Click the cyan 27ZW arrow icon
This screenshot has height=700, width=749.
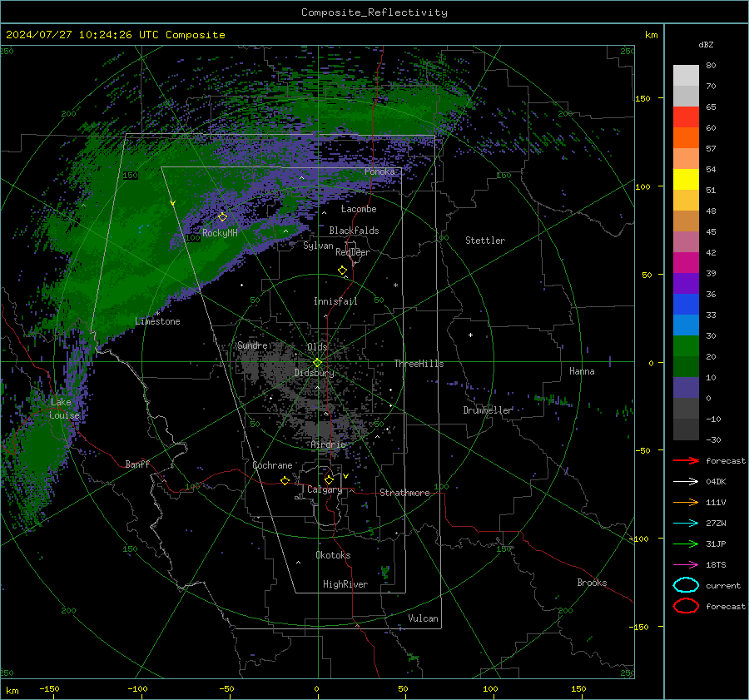pyautogui.click(x=686, y=524)
